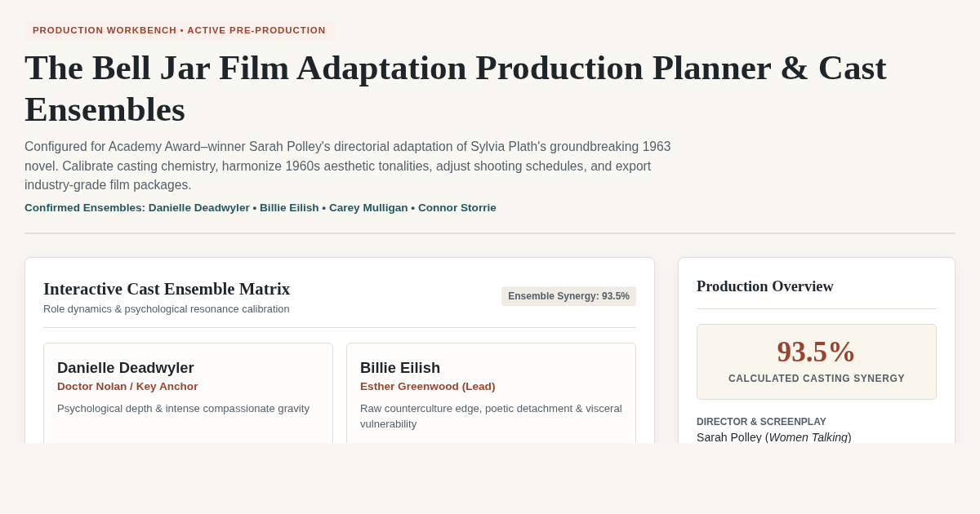980x514 pixels.
Task: Select the Production Overview heading
Action: pos(765,286)
